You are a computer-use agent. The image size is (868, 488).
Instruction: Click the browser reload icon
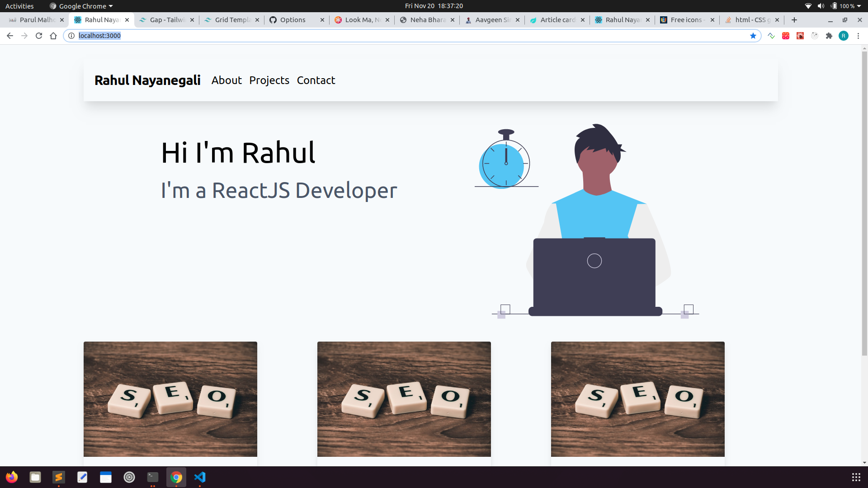pyautogui.click(x=39, y=36)
